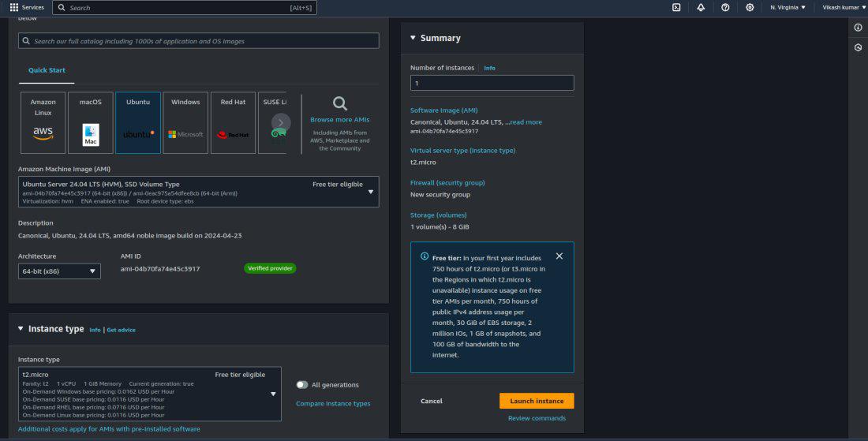The height and width of the screenshot is (441, 868).
Task: Click the Launch instance button
Action: click(x=537, y=402)
